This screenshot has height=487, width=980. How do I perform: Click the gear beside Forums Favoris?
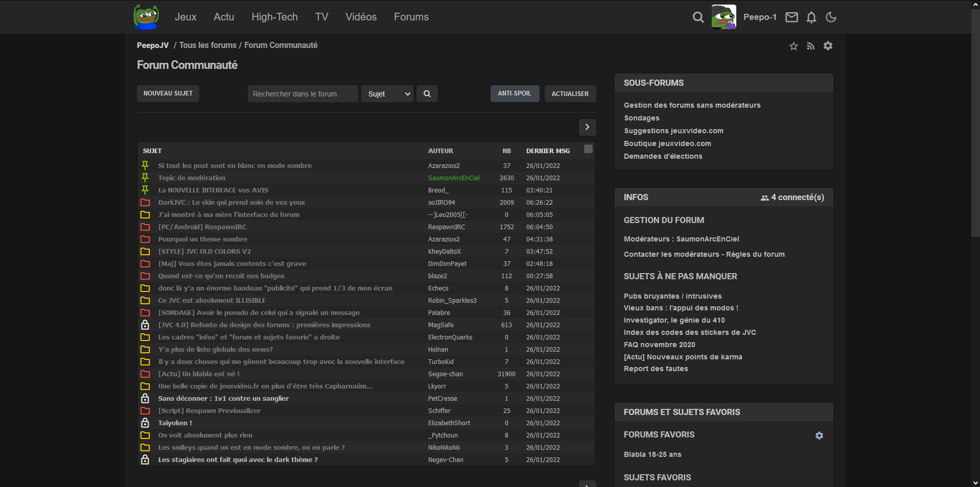[819, 435]
